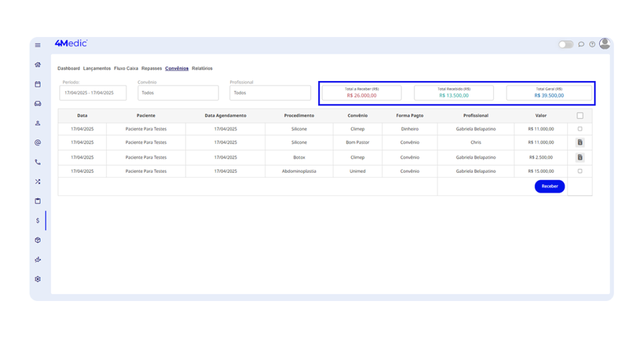This screenshot has width=644, height=338.
Task: Flip the toggle switch in the header
Action: 565,45
